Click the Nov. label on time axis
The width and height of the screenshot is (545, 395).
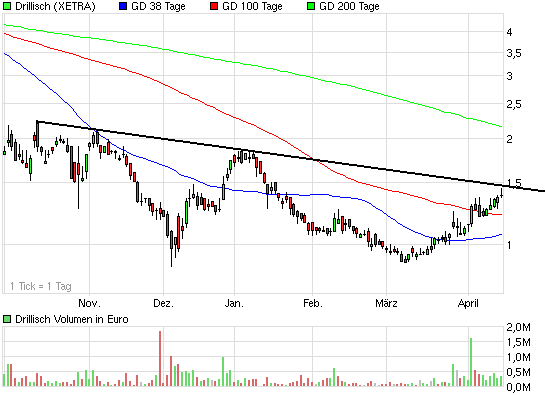(89, 303)
